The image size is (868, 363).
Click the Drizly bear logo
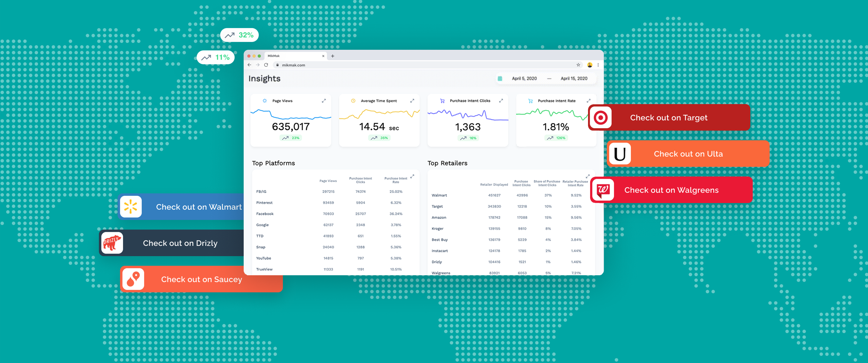coord(112,243)
